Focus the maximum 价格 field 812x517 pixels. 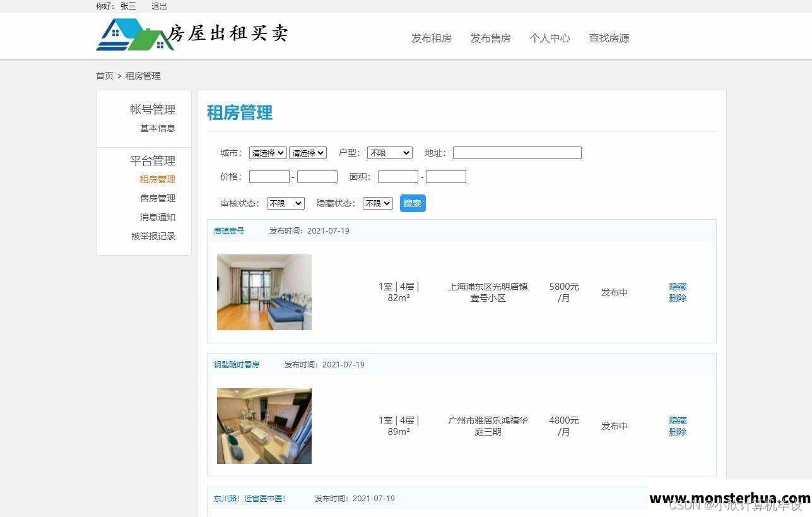pos(317,177)
